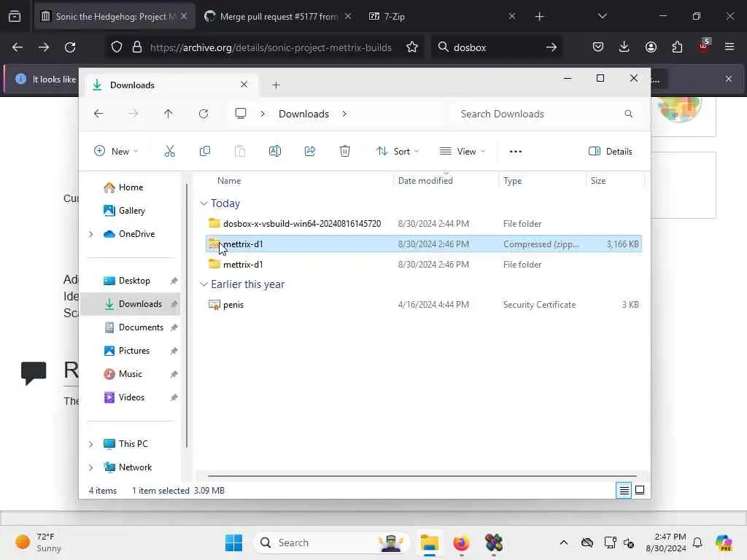This screenshot has width=747, height=560.
Task: Open the Windows Start menu
Action: coord(233,542)
